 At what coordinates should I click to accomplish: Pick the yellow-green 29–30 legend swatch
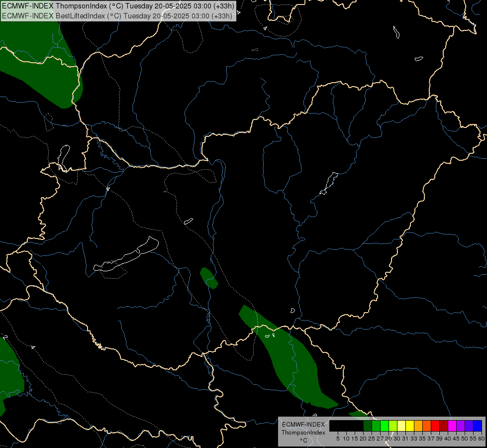[x=393, y=426]
